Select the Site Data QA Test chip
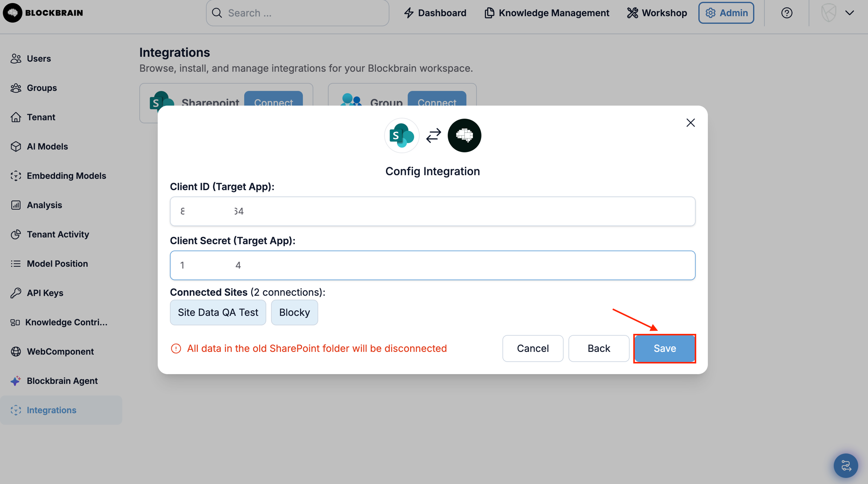 [x=218, y=312]
